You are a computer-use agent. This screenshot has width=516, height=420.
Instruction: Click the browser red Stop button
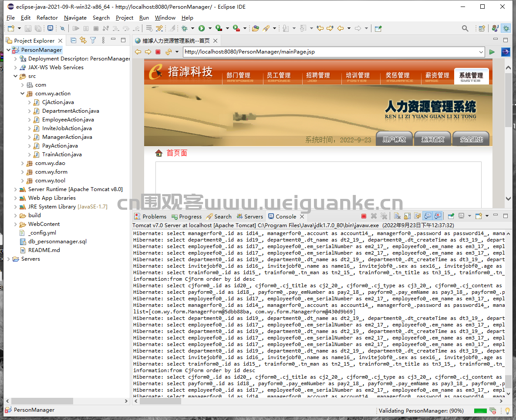[158, 52]
